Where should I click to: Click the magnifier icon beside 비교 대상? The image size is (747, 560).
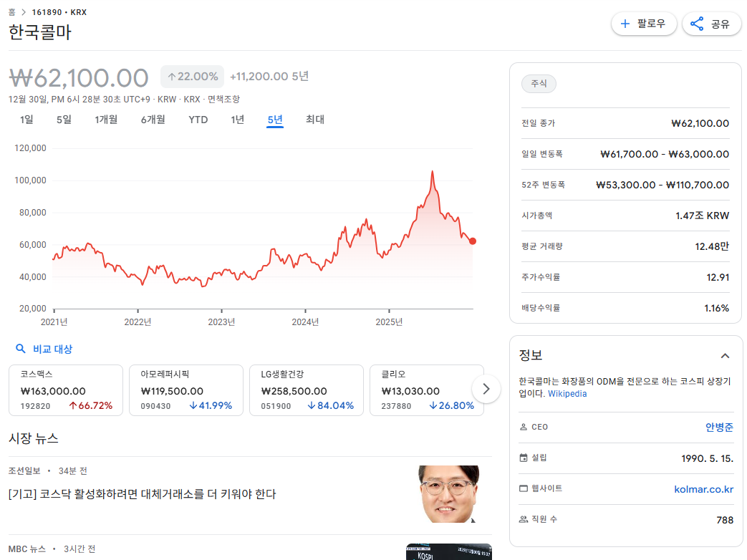(21, 349)
